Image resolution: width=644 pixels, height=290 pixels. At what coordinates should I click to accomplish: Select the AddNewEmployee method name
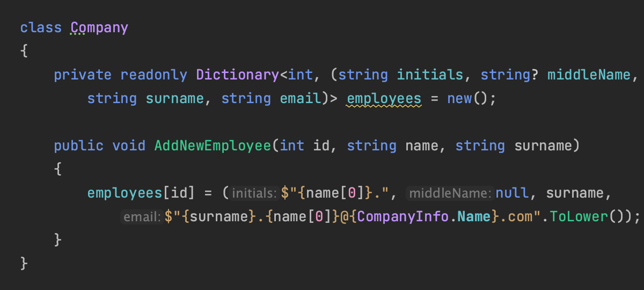[213, 146]
